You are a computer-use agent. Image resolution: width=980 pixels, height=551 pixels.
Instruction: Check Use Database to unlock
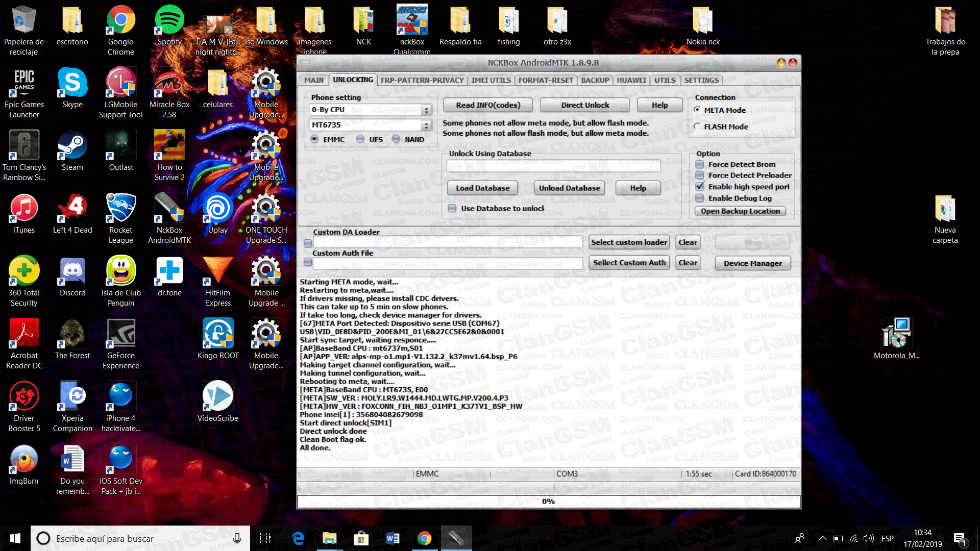pos(452,208)
